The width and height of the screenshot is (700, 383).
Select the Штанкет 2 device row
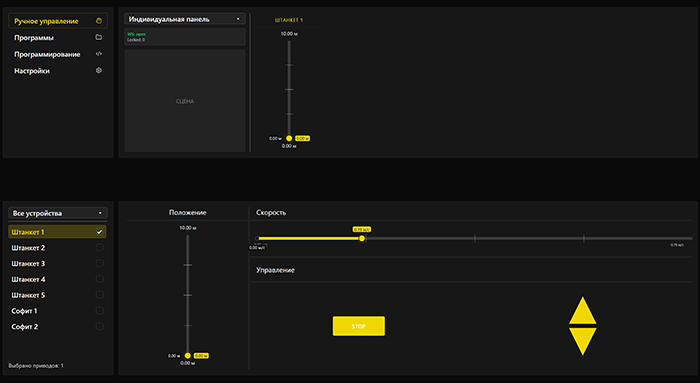[58, 248]
